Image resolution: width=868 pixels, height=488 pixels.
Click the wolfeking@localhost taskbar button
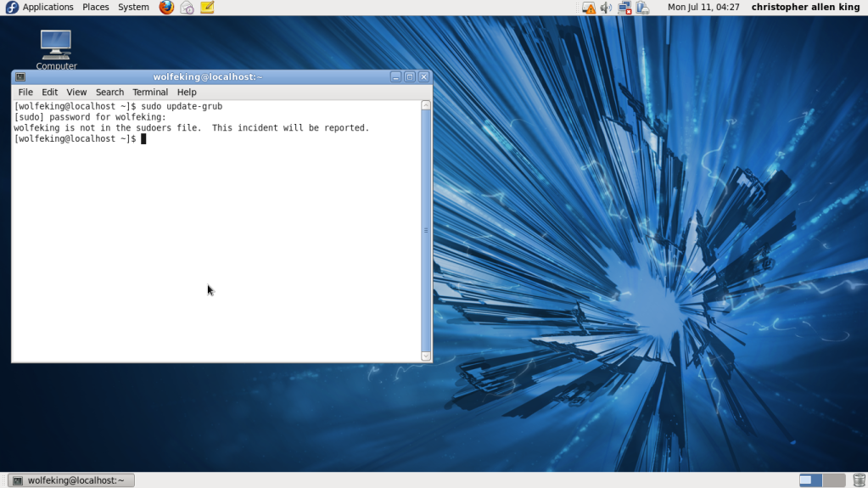click(x=70, y=480)
